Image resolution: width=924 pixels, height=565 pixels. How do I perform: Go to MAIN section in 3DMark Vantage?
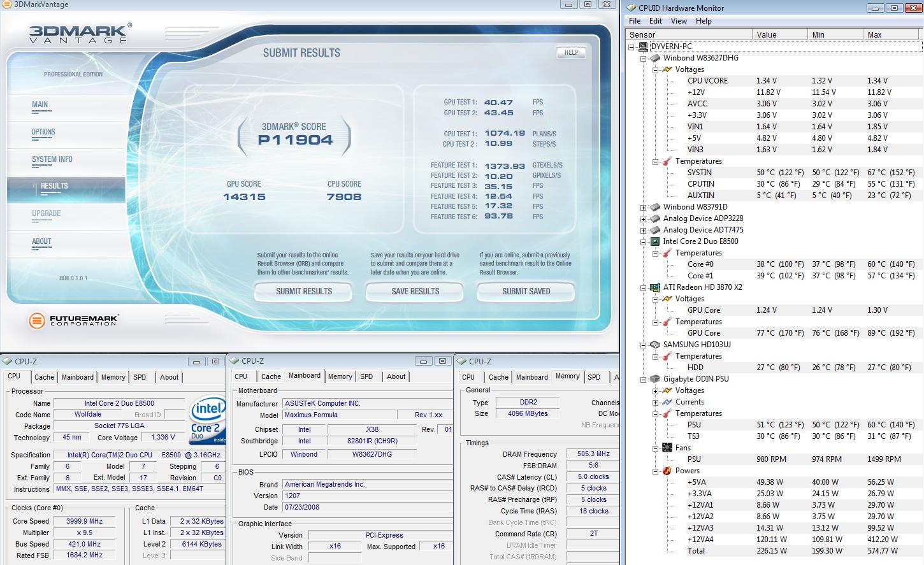coord(40,104)
